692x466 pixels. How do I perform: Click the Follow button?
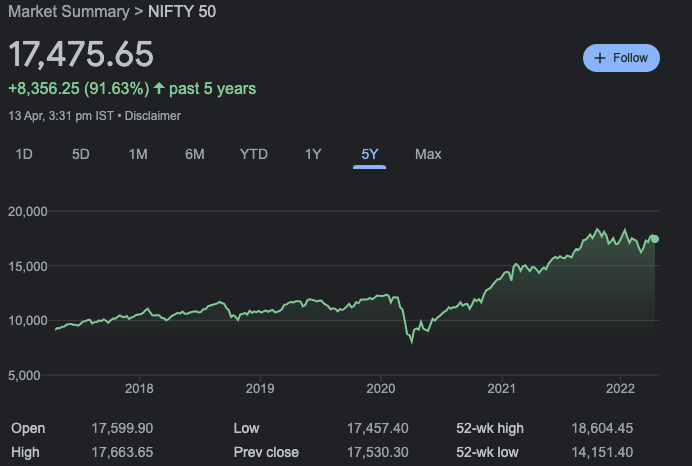(x=621, y=58)
